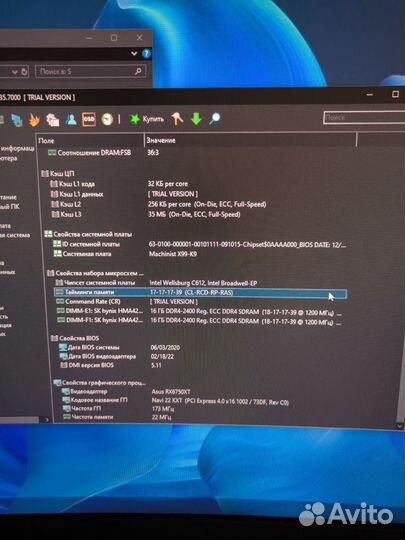Select 'Свойства BIOS' group heading
The width and height of the screenshot is (405, 540).
tap(75, 338)
